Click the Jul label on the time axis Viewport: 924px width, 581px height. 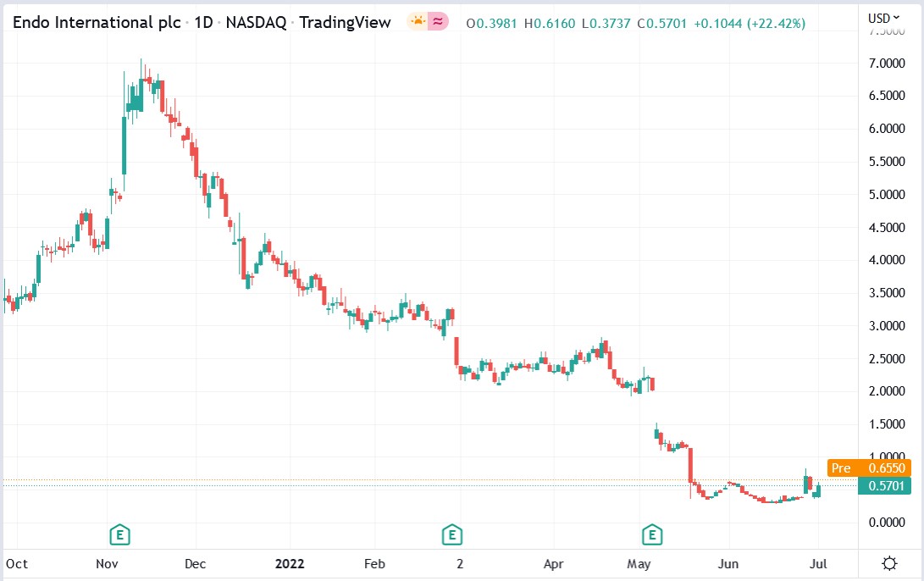[x=820, y=563]
